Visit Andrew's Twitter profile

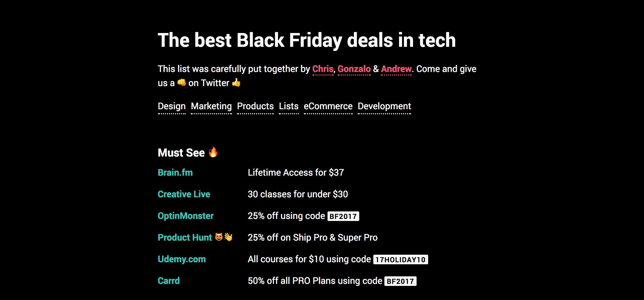click(395, 69)
